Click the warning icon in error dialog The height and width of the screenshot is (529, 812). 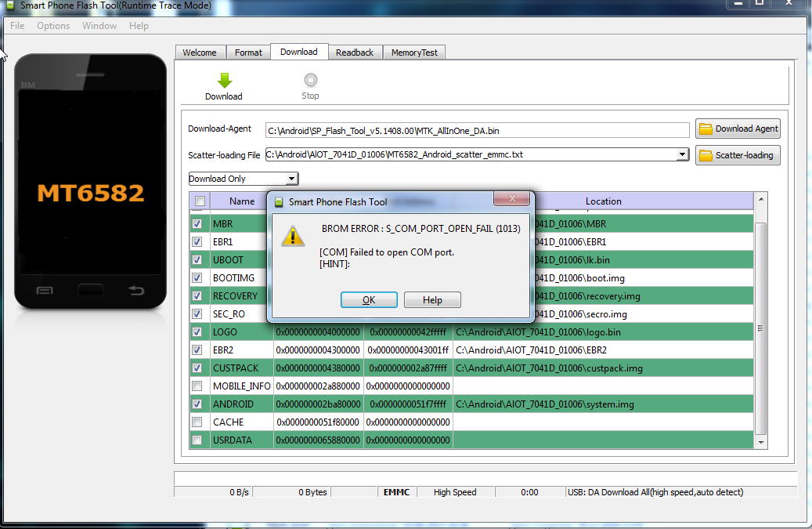click(293, 236)
